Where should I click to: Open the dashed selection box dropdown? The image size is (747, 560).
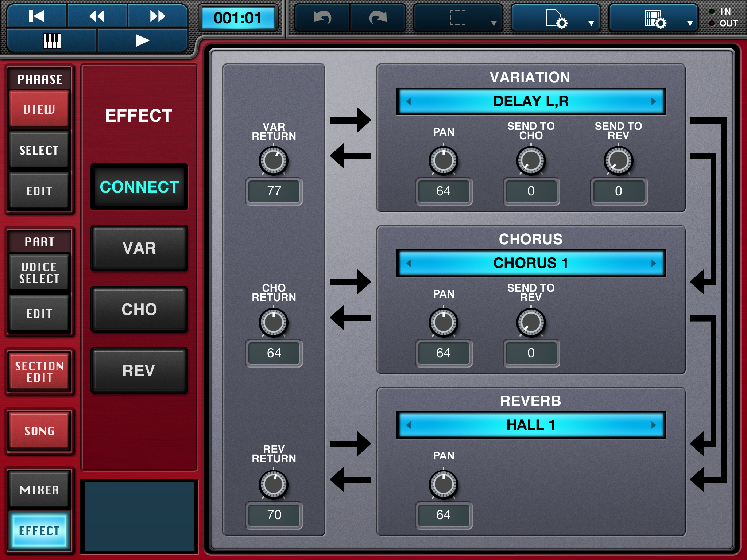point(458,17)
